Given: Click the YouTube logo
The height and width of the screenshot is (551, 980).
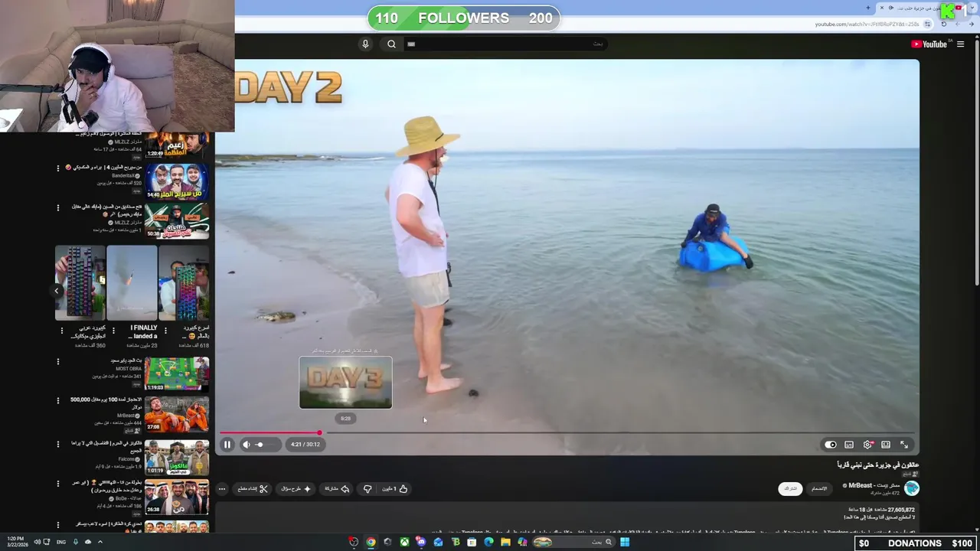Looking at the screenshot, I should coord(929,44).
